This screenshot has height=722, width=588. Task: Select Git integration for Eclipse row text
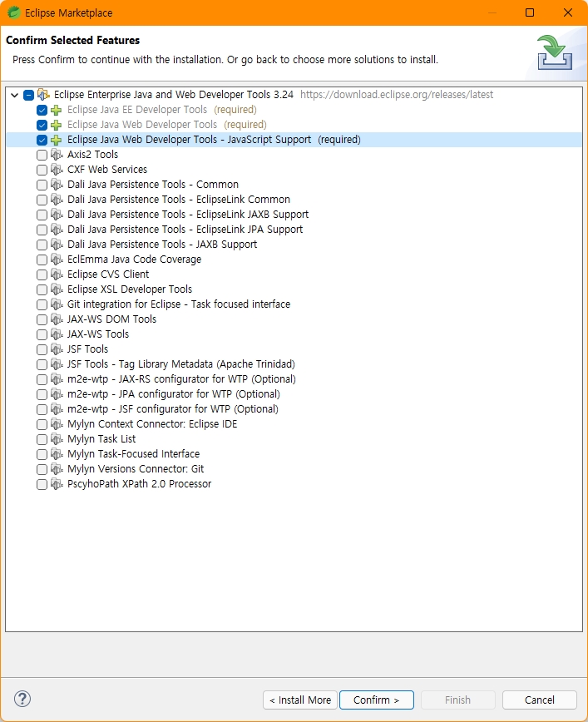pyautogui.click(x=179, y=304)
